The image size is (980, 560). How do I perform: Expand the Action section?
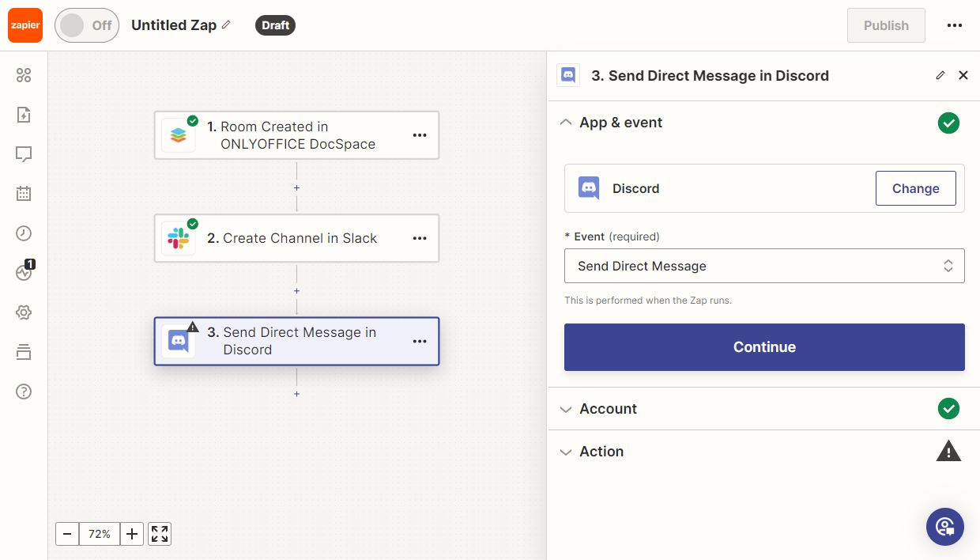tap(601, 452)
